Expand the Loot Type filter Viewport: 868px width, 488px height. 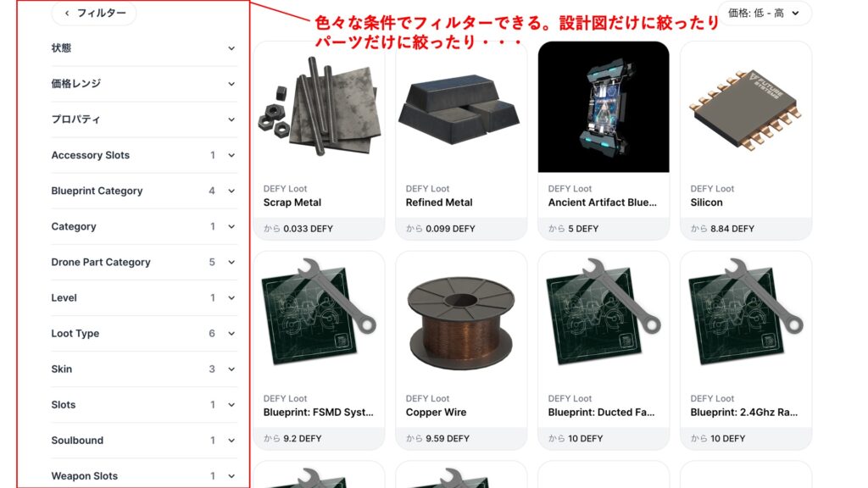144,334
